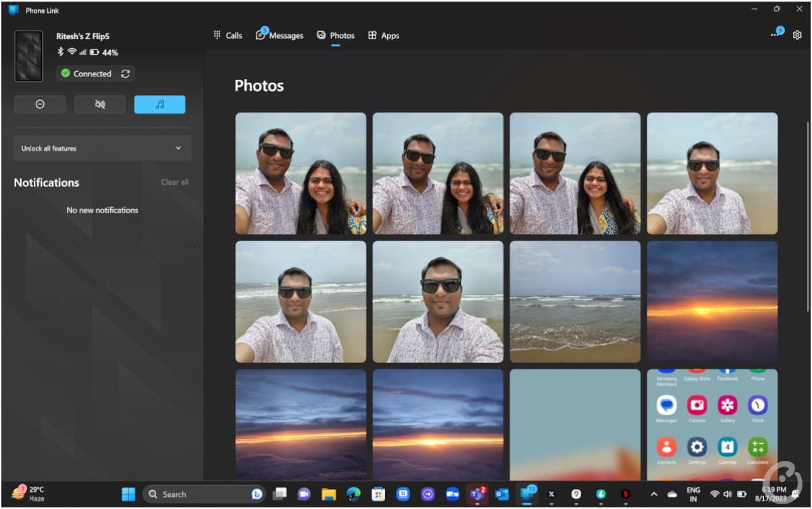The height and width of the screenshot is (509, 812).
Task: Launch Microsoft Edge from the taskbar
Action: [353, 494]
